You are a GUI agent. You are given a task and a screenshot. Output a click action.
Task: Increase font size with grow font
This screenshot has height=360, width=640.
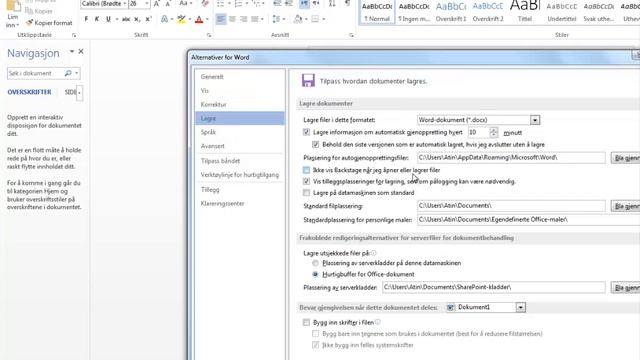157,4
